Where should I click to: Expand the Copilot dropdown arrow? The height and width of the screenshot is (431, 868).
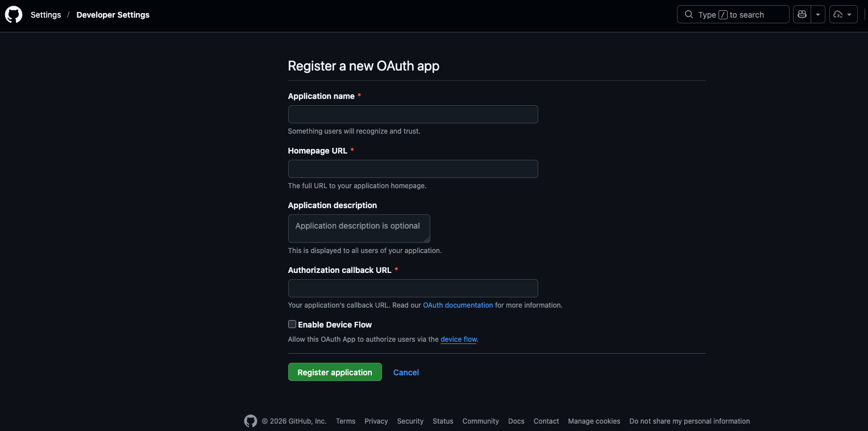click(818, 15)
